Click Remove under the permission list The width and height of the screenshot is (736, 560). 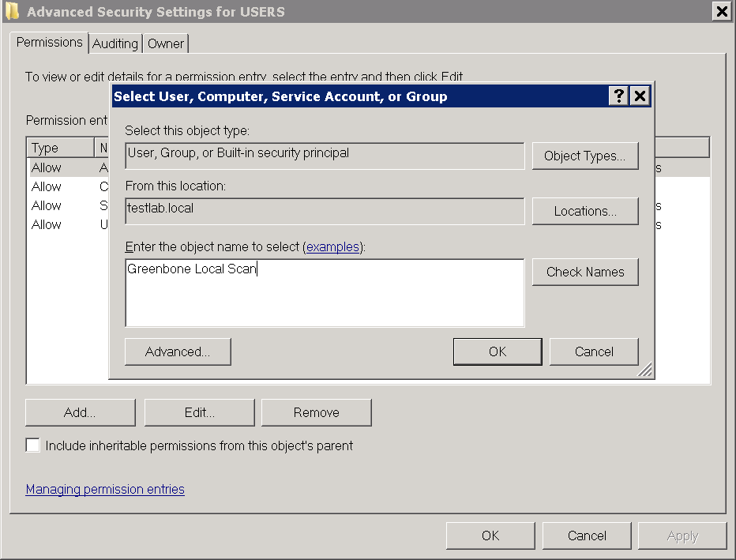click(316, 412)
